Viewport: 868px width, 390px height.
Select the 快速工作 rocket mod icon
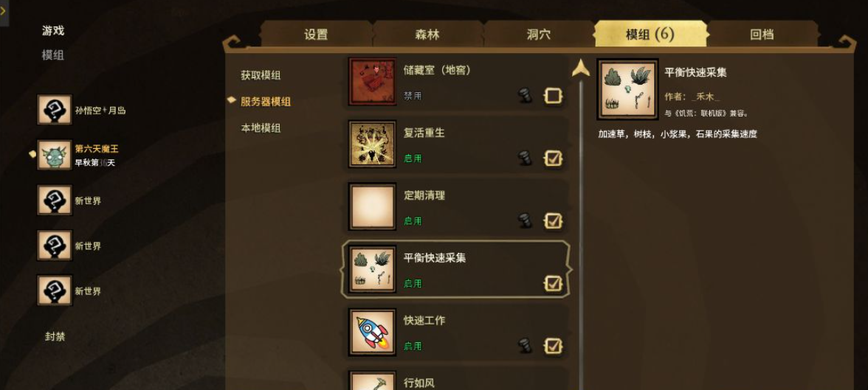coord(372,332)
